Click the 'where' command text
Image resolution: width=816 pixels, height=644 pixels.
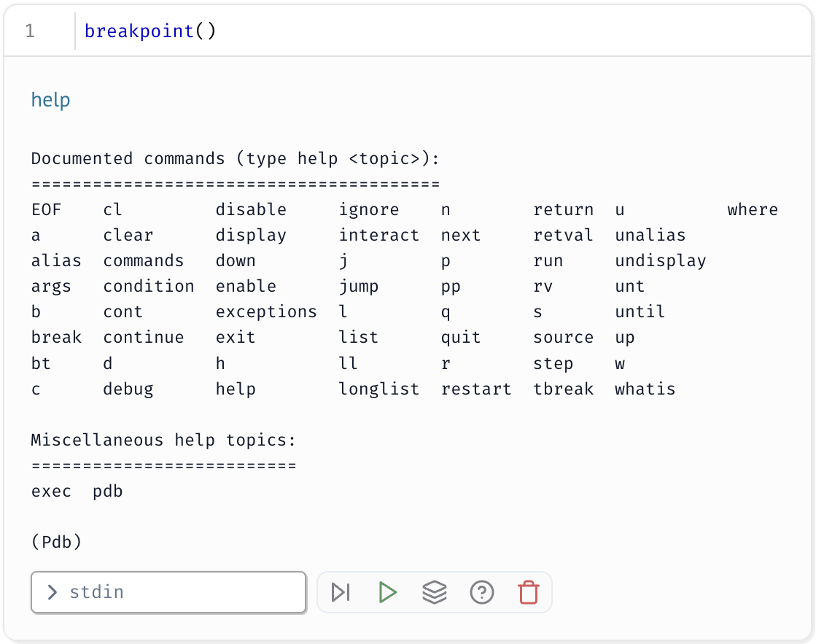(x=752, y=210)
